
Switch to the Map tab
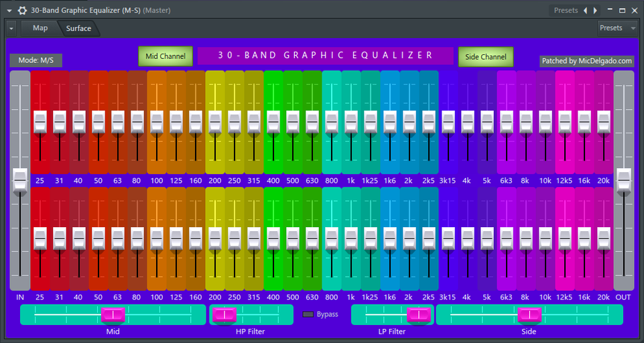pos(40,28)
